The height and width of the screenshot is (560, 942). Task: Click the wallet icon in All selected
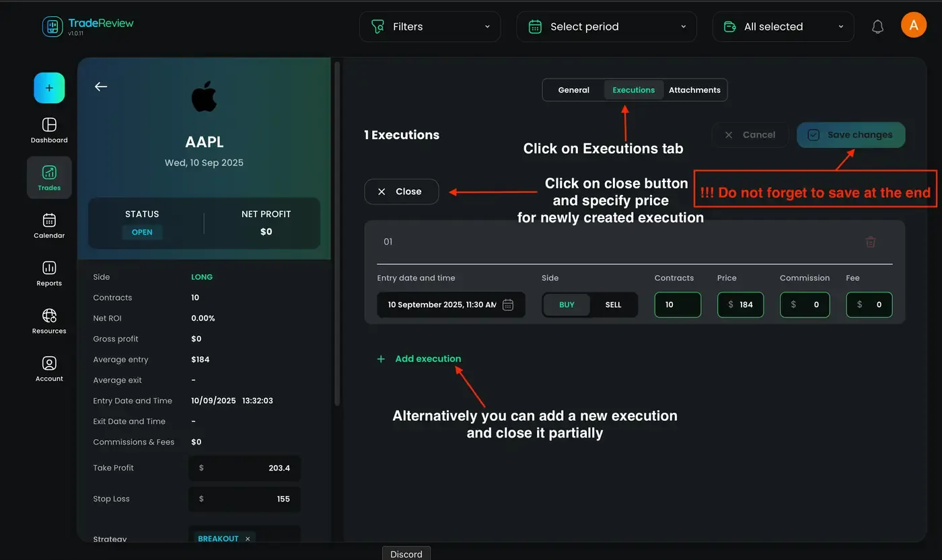729,27
